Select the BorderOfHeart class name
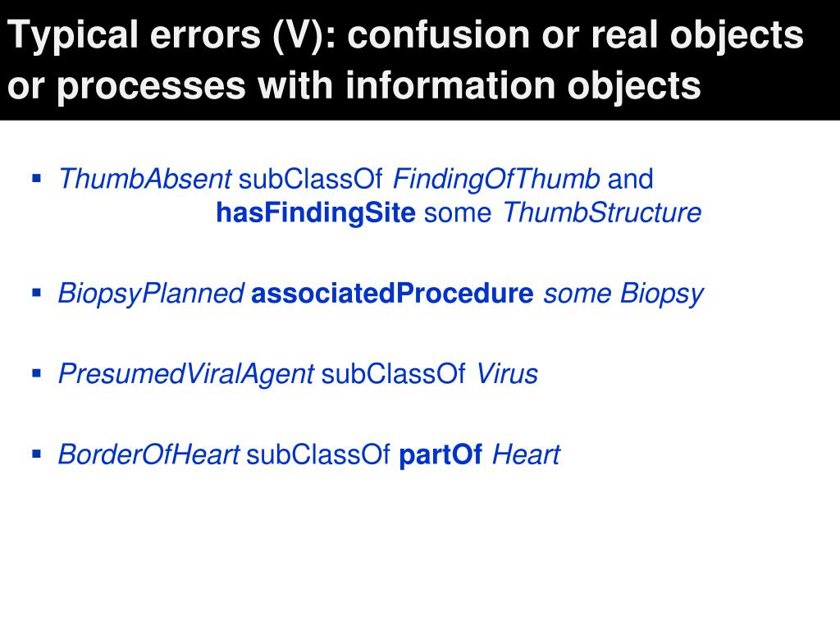Image resolution: width=840 pixels, height=630 pixels. [148, 454]
